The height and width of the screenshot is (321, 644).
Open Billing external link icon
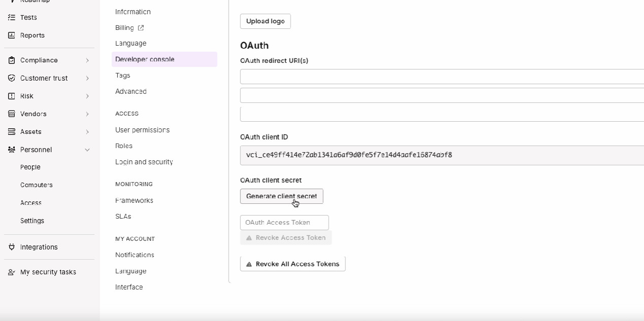pos(141,28)
